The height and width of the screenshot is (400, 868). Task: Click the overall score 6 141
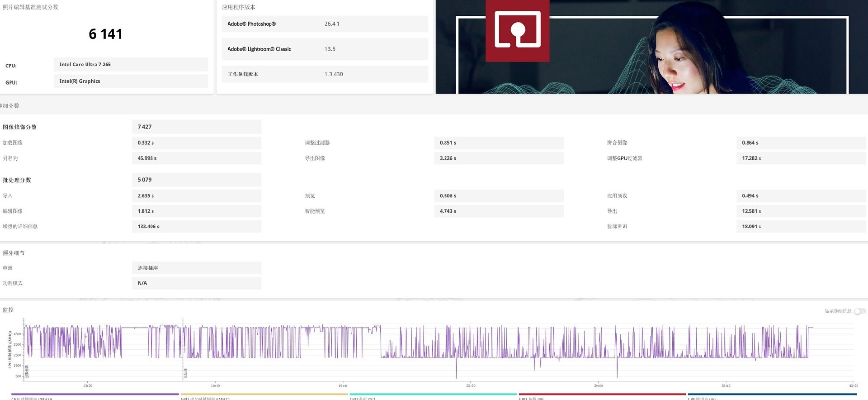[105, 34]
